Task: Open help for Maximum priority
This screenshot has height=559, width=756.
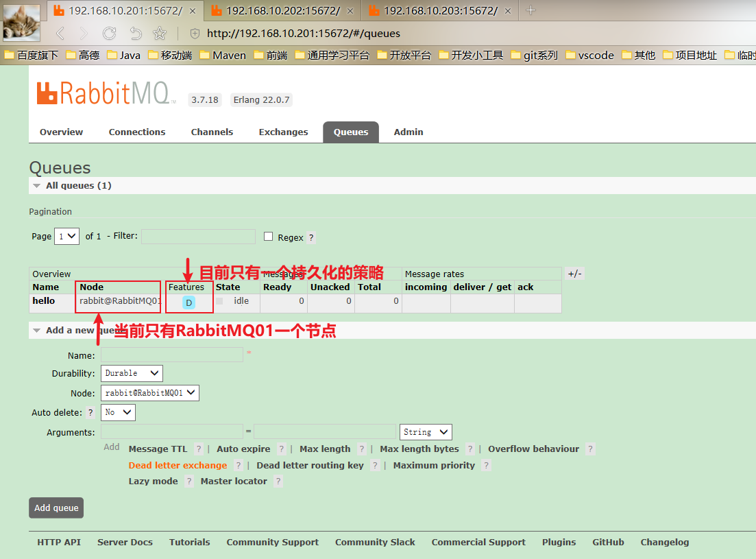Action: pos(486,466)
